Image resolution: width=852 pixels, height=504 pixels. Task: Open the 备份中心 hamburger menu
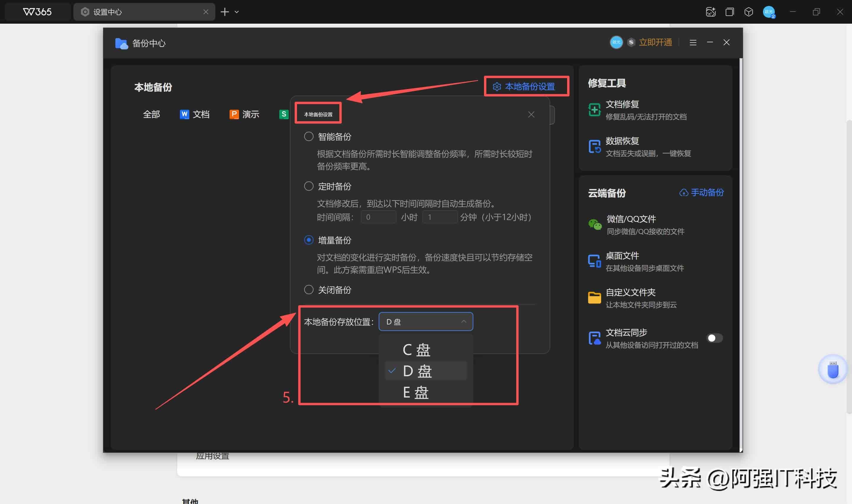point(693,43)
